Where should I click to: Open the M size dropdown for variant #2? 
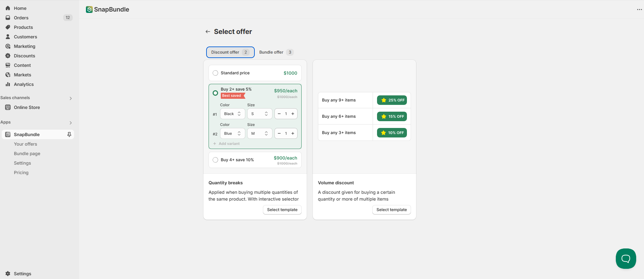260,133
